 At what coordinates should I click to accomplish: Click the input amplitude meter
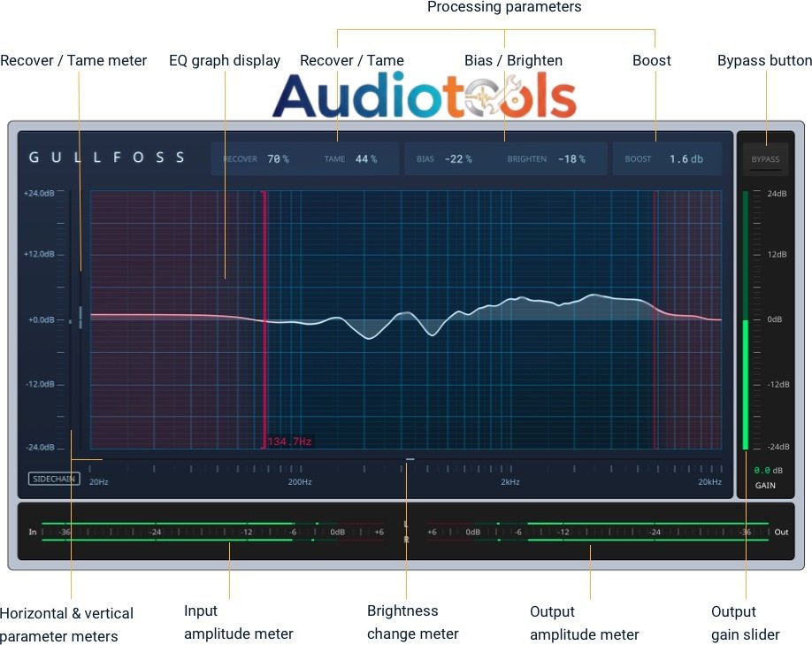pos(212,532)
